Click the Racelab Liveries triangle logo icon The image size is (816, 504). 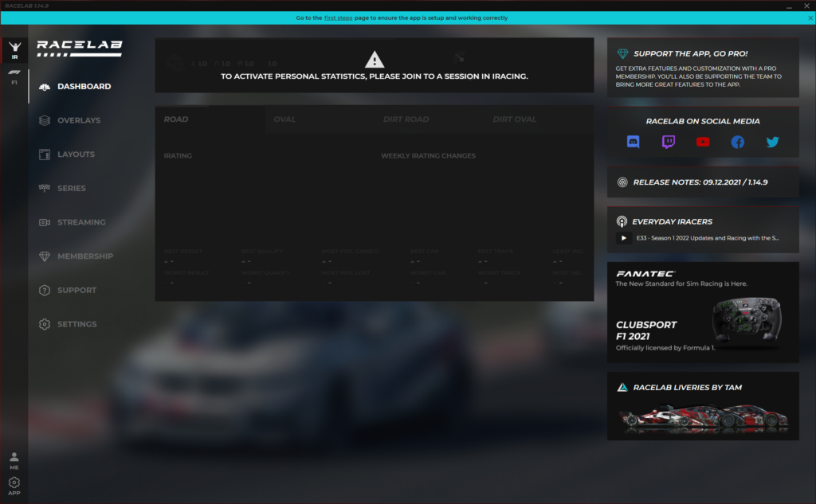622,388
